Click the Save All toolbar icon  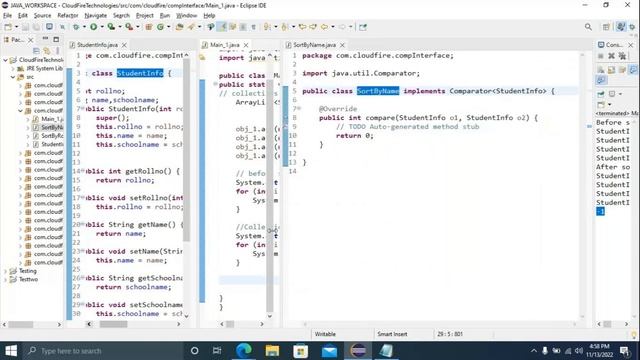(x=36, y=27)
